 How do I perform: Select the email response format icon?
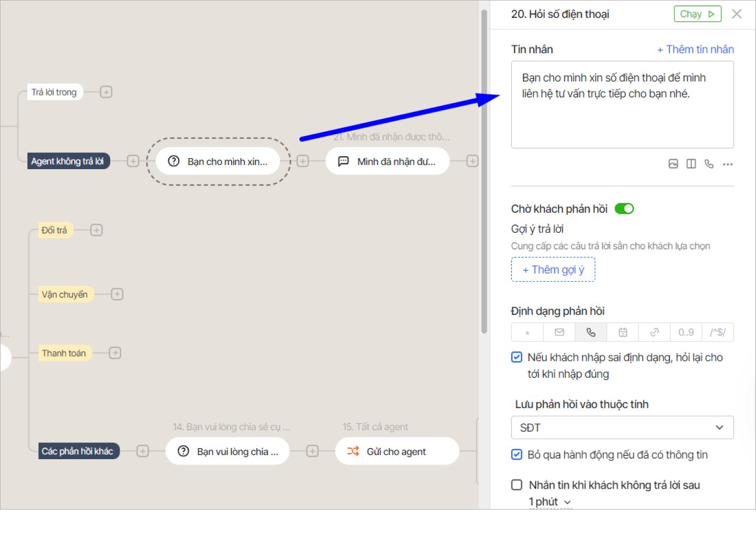[559, 333]
